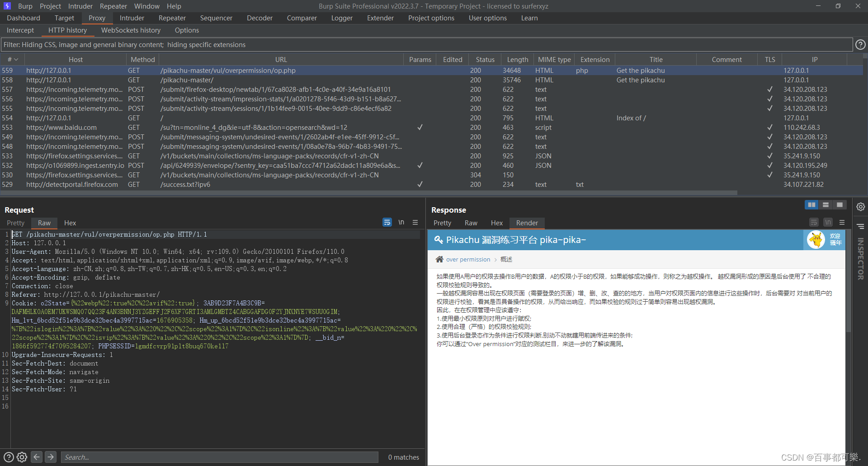Toggle word wrap icon in Response panel
This screenshot has height=466, width=868.
814,222
